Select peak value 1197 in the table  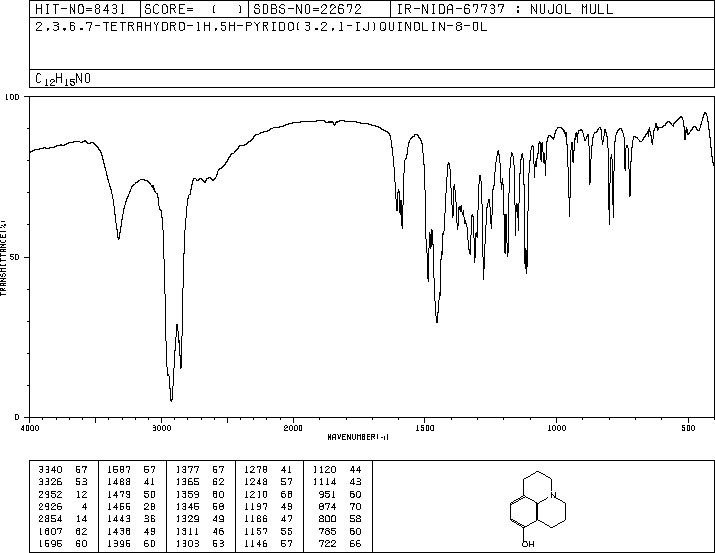pyautogui.click(x=256, y=506)
